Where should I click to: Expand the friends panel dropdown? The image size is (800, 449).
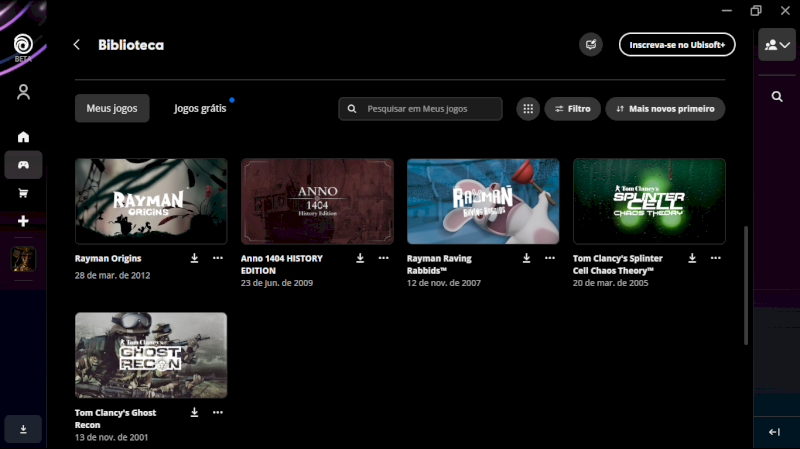click(777, 45)
